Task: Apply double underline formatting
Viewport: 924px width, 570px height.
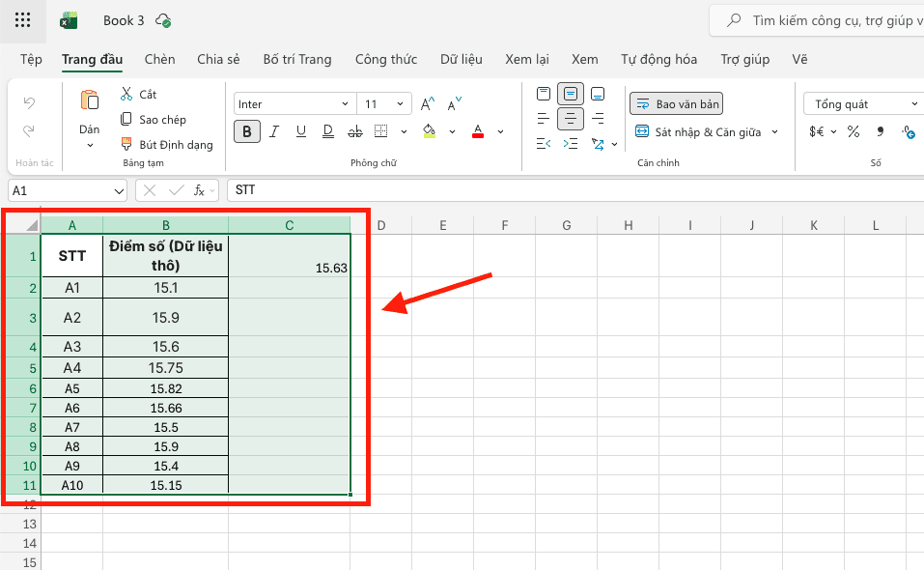Action: [x=328, y=131]
